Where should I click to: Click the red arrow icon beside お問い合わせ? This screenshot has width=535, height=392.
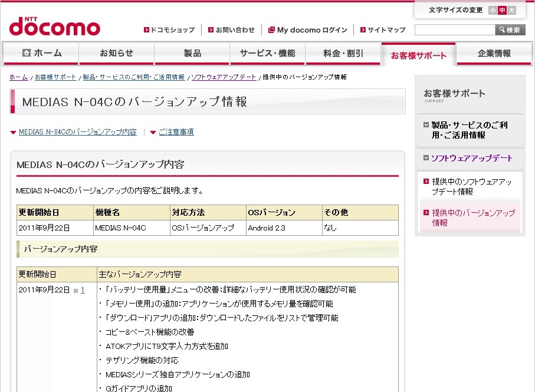(x=211, y=30)
